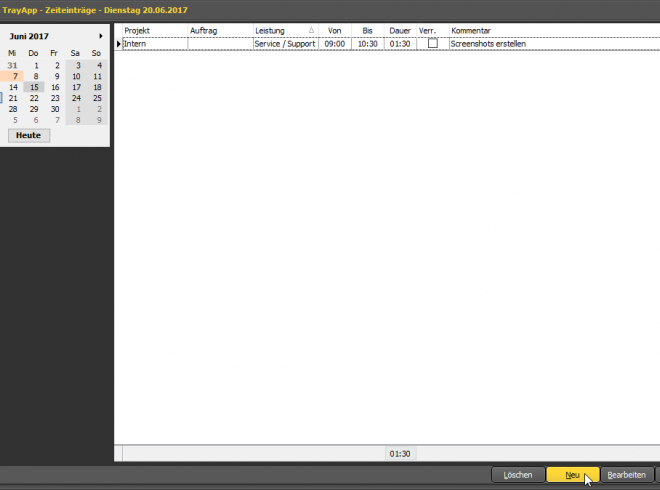Image resolution: width=660 pixels, height=490 pixels.
Task: Select June 25 in the calendar
Action: [97, 98]
